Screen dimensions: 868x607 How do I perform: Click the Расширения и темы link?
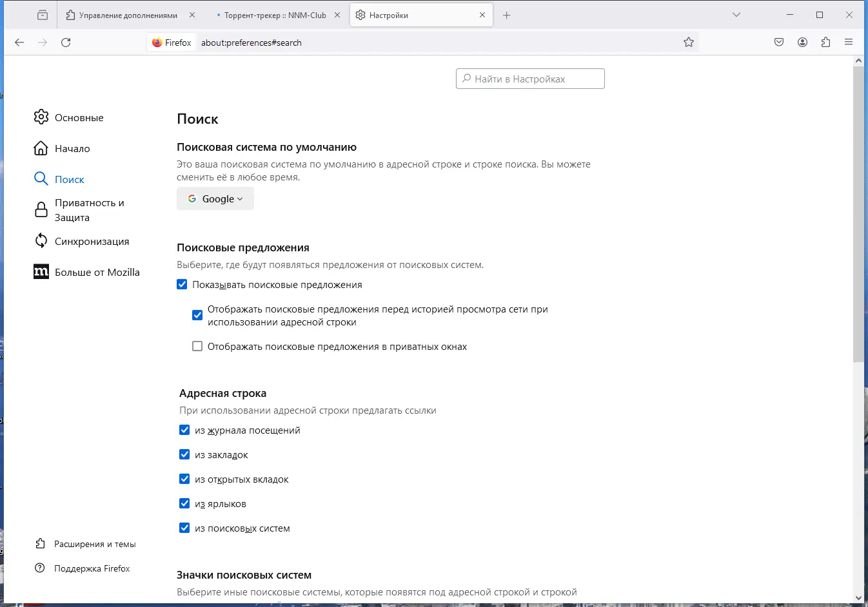tap(94, 544)
